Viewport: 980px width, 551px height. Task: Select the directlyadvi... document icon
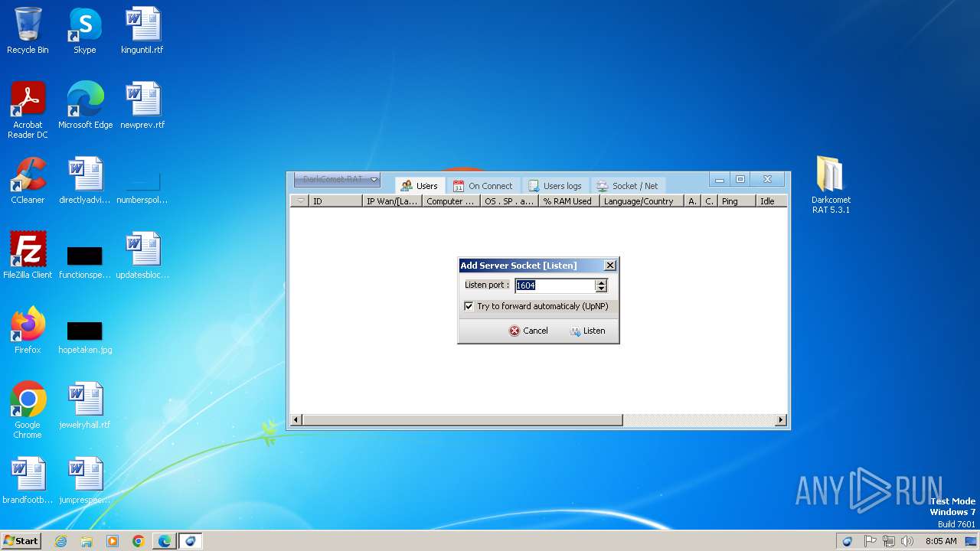click(85, 181)
